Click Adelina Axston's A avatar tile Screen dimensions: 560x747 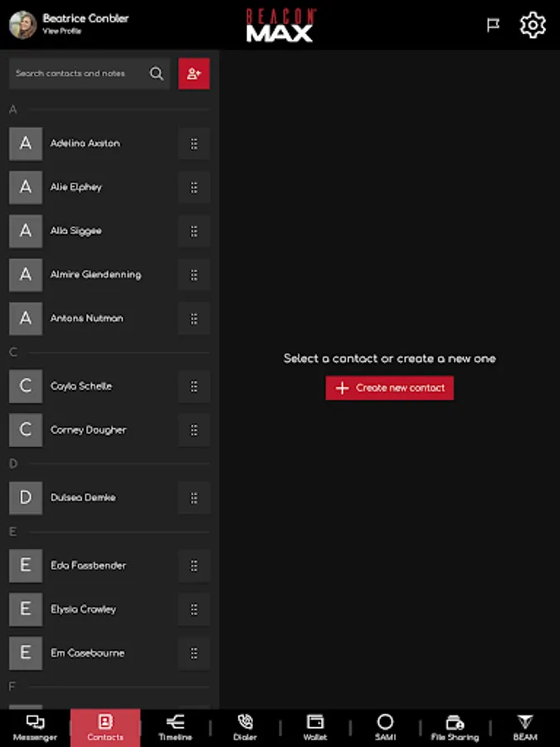(x=26, y=144)
